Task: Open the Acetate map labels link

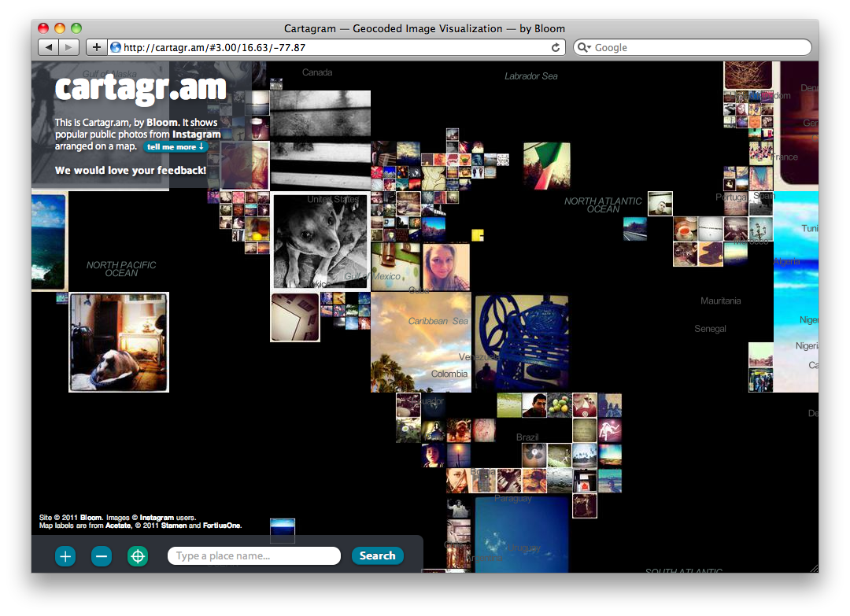Action: click(117, 525)
